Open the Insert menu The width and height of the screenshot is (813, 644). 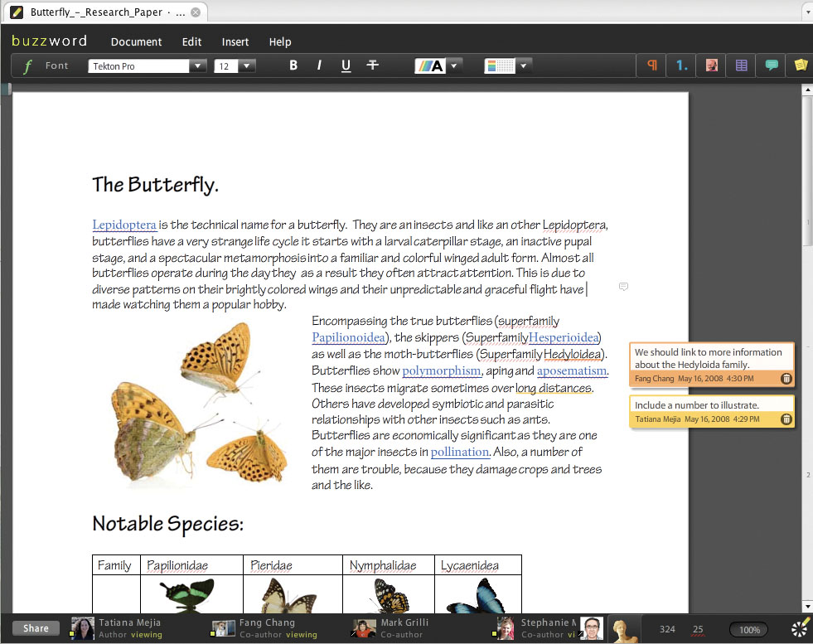click(x=235, y=41)
